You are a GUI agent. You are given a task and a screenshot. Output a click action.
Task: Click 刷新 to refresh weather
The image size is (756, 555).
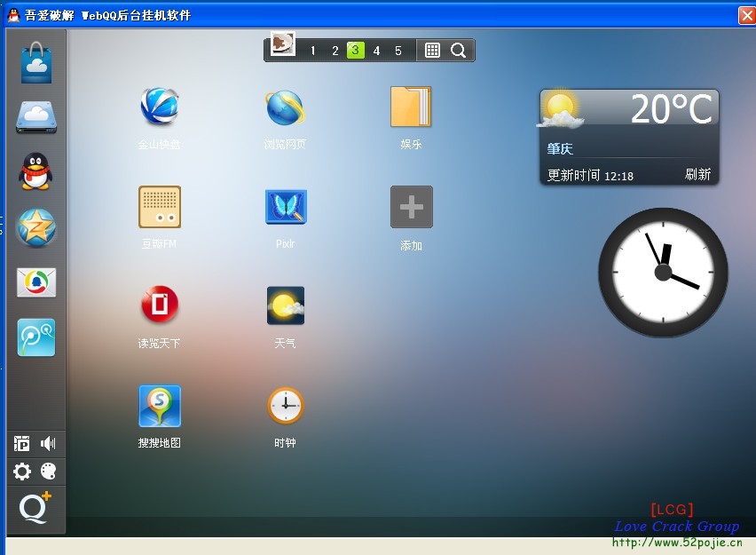click(697, 174)
